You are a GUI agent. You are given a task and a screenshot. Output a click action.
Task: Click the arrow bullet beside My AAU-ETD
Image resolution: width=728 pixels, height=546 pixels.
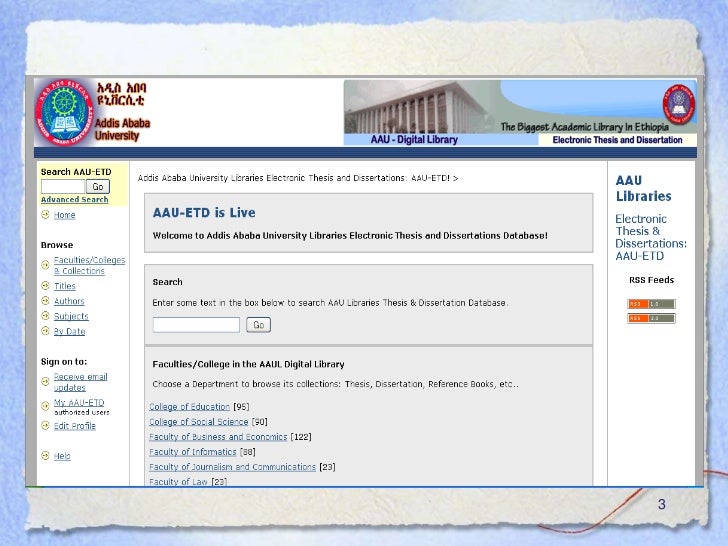(45, 406)
